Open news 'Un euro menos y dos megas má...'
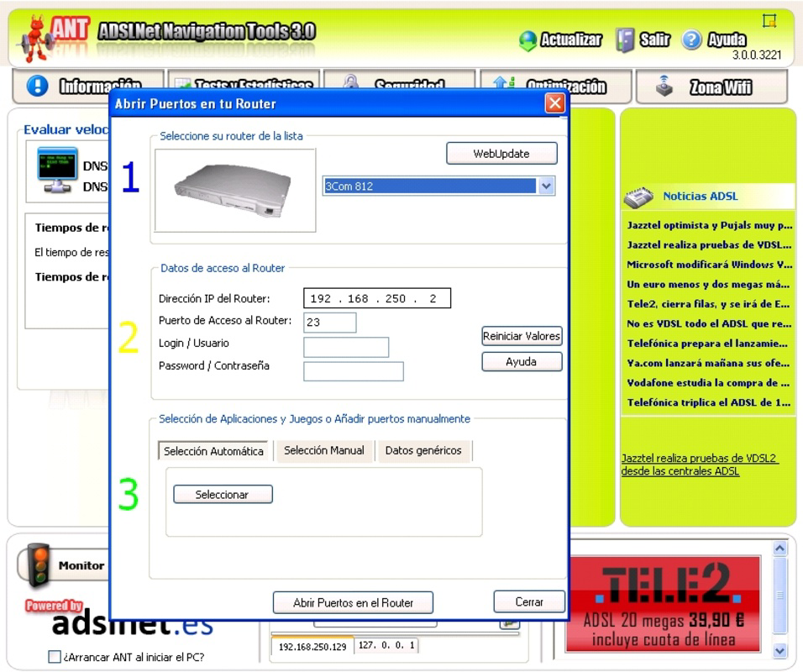 (x=708, y=284)
